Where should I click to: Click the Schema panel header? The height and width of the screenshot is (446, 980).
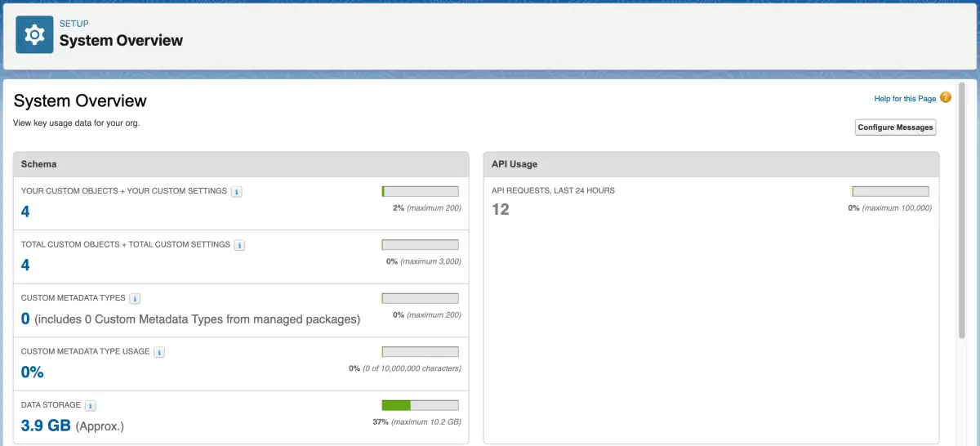pos(241,164)
